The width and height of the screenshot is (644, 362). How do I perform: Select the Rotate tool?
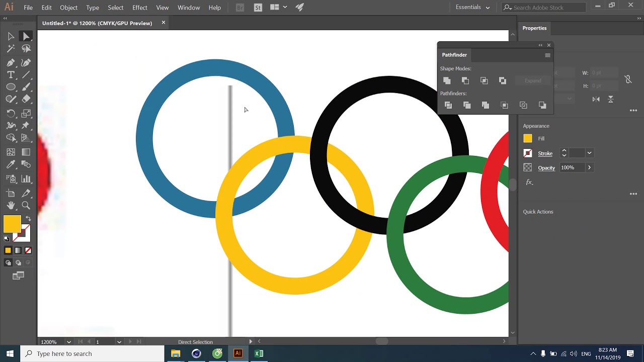click(x=11, y=114)
